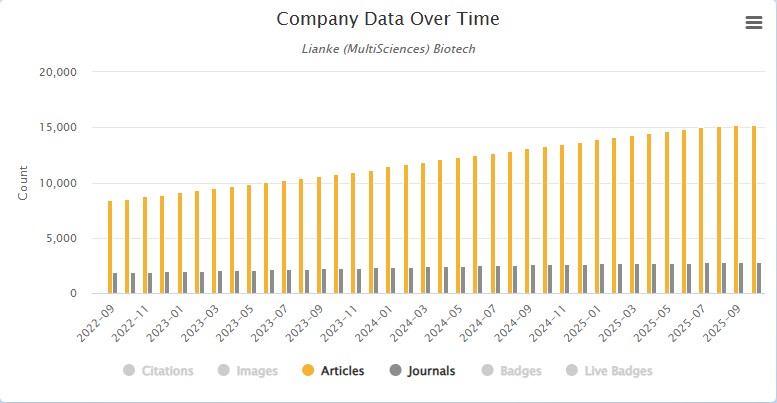
Task: Hide the Journals series via its legend label
Action: click(x=430, y=371)
